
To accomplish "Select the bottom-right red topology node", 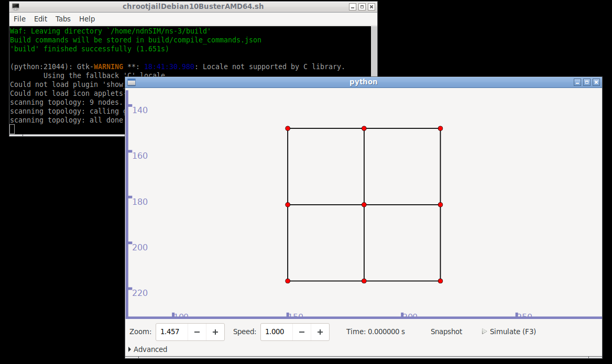I will click(x=440, y=281).
